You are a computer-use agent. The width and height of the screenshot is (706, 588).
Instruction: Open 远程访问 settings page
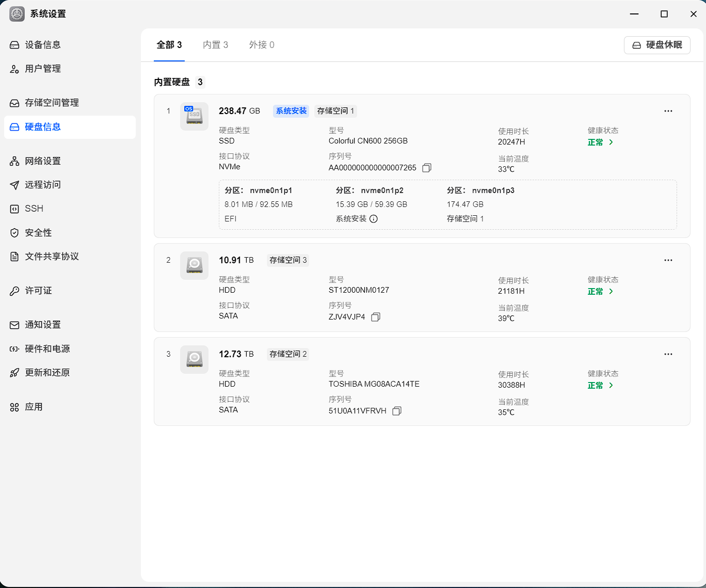pyautogui.click(x=70, y=185)
